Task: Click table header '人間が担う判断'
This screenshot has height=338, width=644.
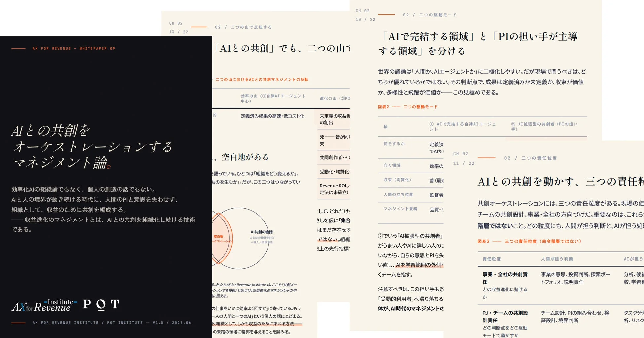Action: 557,259
